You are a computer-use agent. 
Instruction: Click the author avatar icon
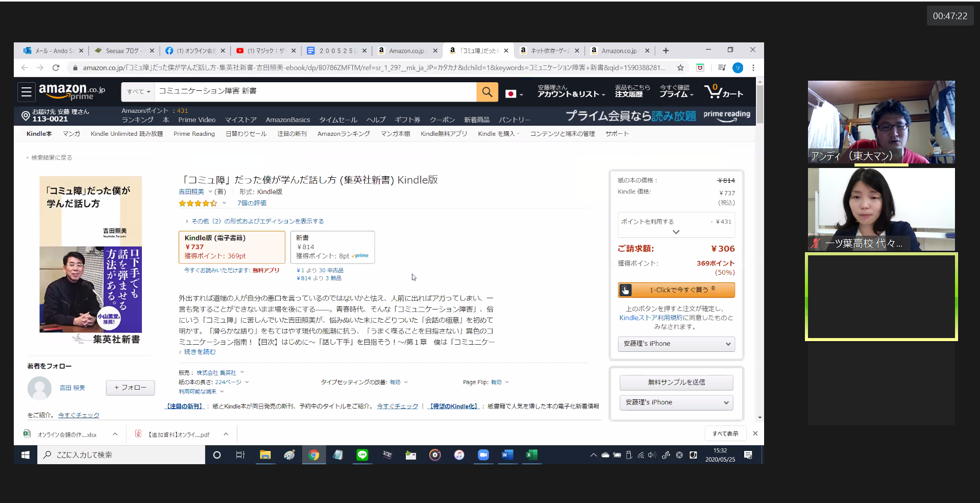39,389
